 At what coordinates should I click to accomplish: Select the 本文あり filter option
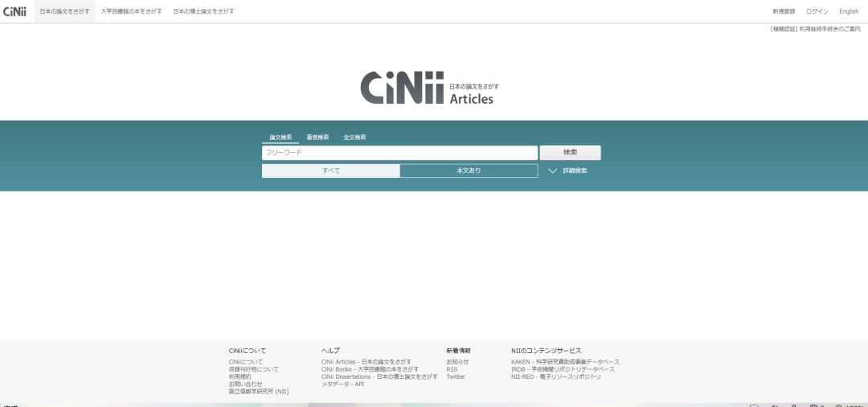469,171
